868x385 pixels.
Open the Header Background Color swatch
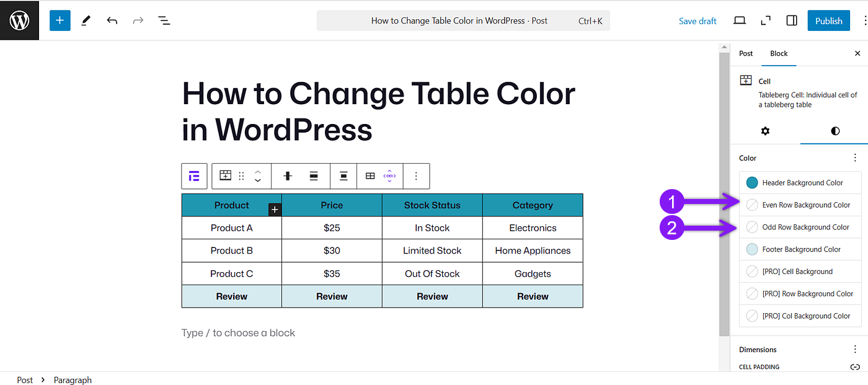[751, 182]
